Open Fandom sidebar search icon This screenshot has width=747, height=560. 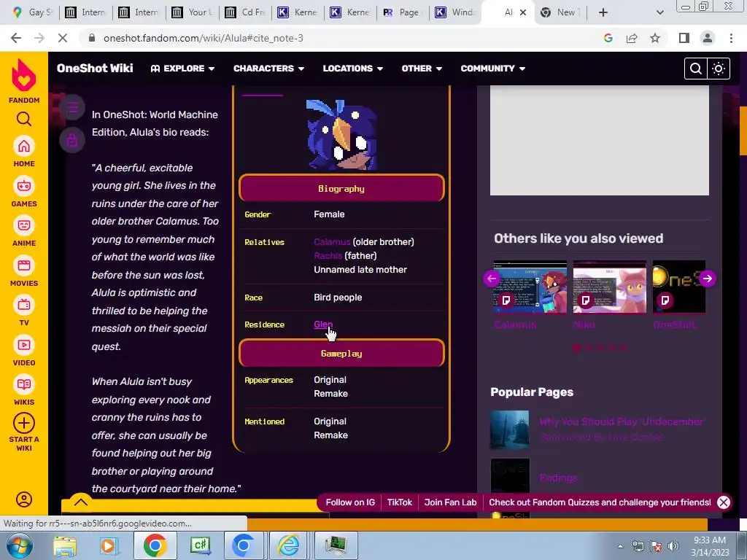(24, 119)
